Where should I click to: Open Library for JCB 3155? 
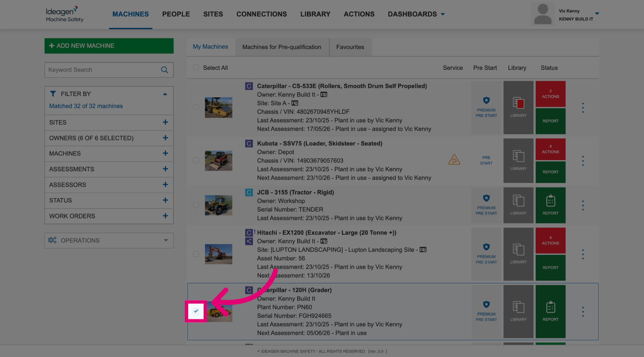tap(518, 205)
